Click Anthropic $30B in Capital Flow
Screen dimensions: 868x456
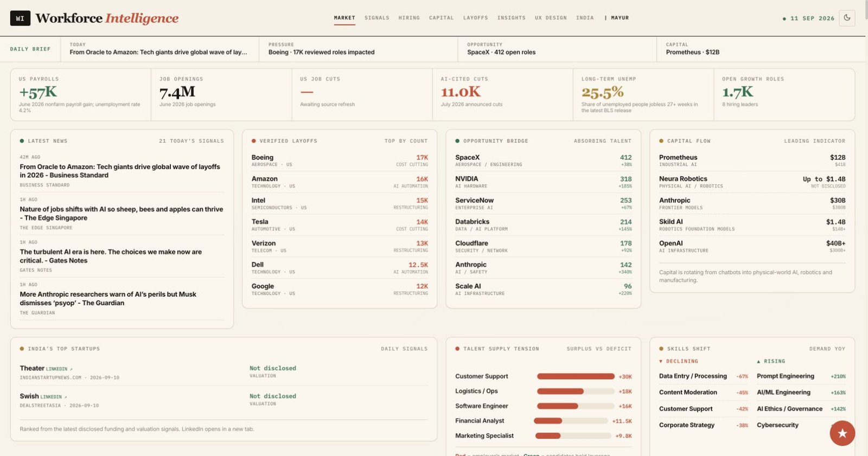(752, 204)
